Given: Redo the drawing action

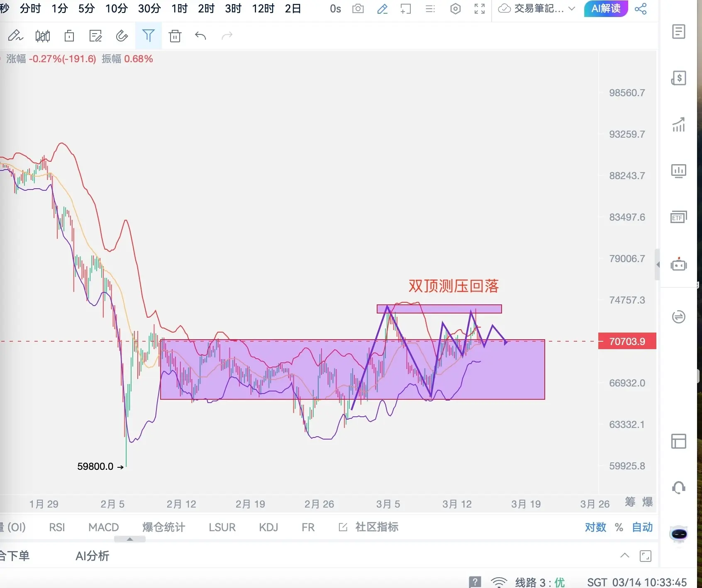Looking at the screenshot, I should click(227, 36).
